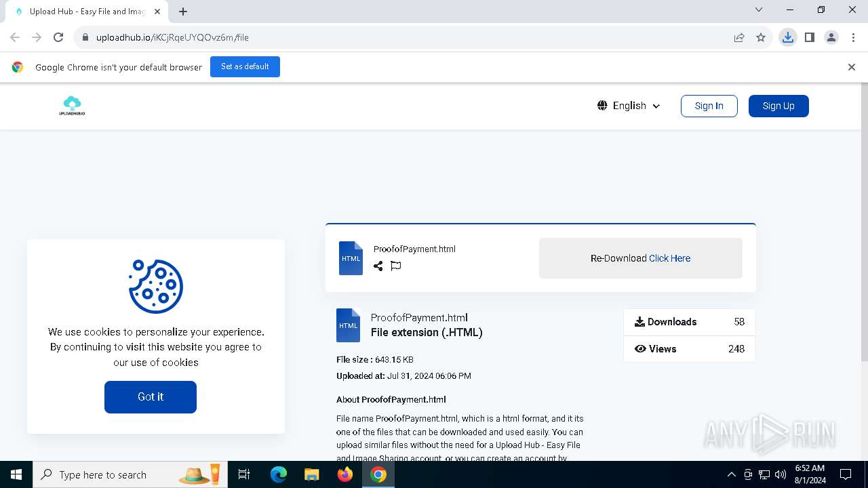Screen dimensions: 868x488
Task: Open Chrome three-dot menu
Action: coord(853,37)
